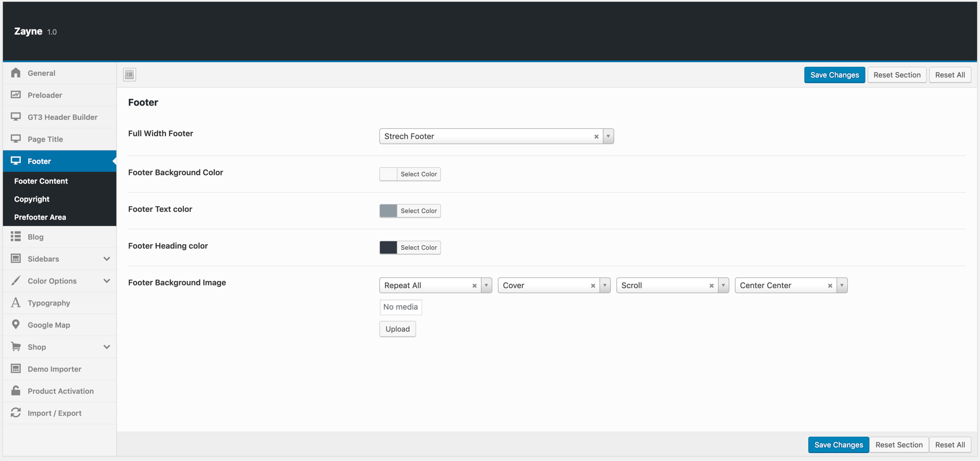Click the Import / Export refresh icon

[16, 413]
